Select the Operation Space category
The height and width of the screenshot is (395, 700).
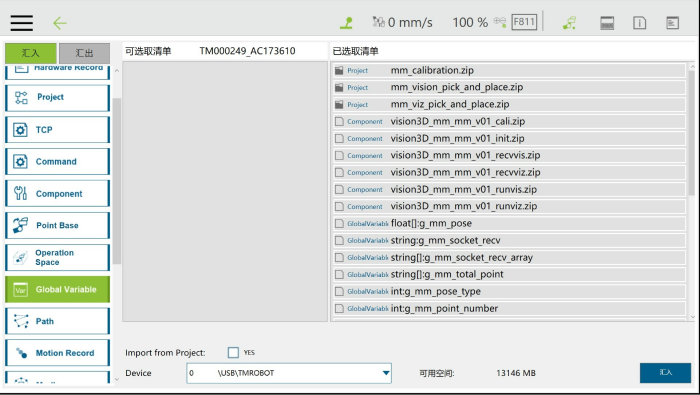point(57,258)
